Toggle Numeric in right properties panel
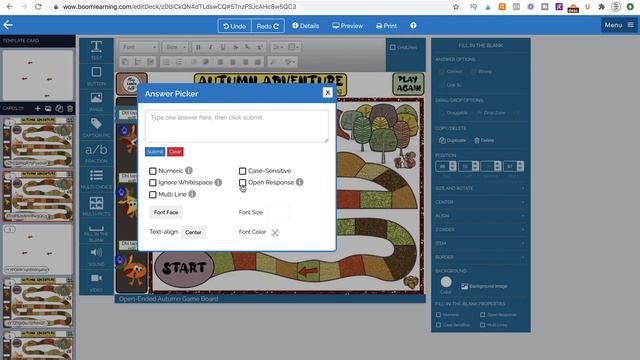The width and height of the screenshot is (640, 360). 438,315
